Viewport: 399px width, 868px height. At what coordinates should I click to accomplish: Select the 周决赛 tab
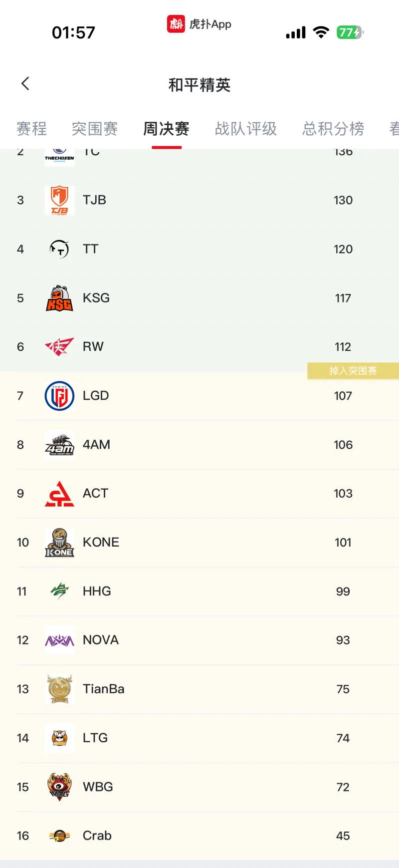(x=167, y=129)
